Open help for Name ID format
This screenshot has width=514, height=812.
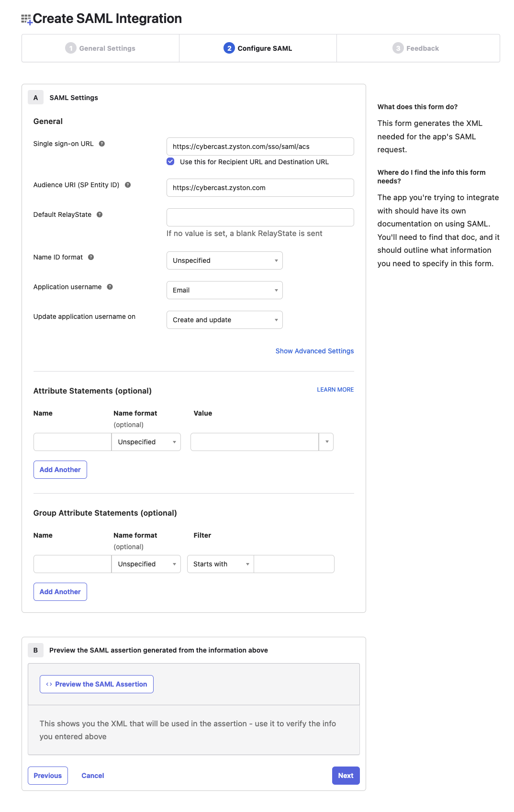pyautogui.click(x=91, y=257)
